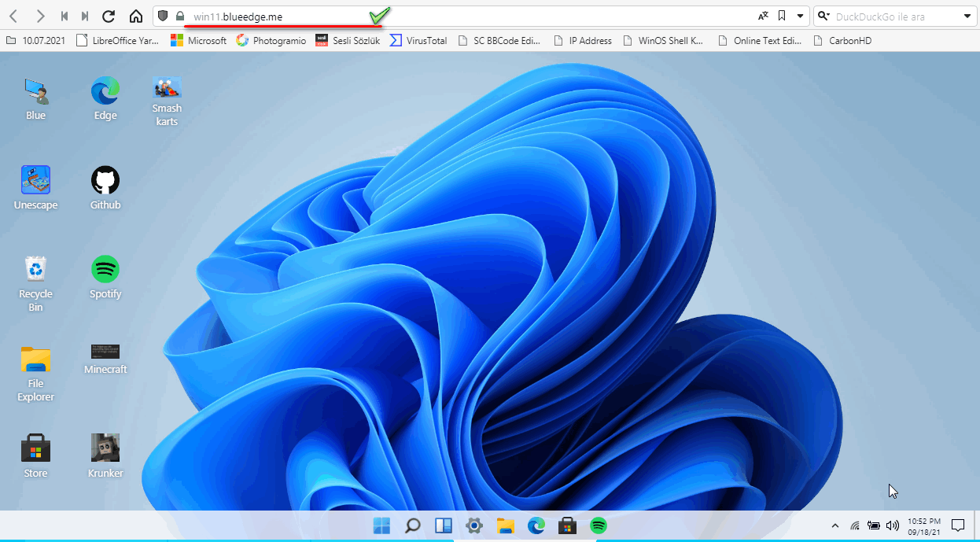The image size is (980, 542).
Task: Open the CarbonHD bookmark
Action: [x=842, y=40]
